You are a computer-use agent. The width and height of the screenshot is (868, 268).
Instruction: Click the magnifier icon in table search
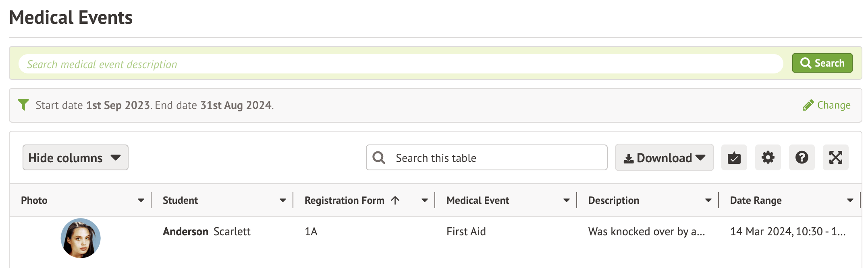tap(379, 157)
